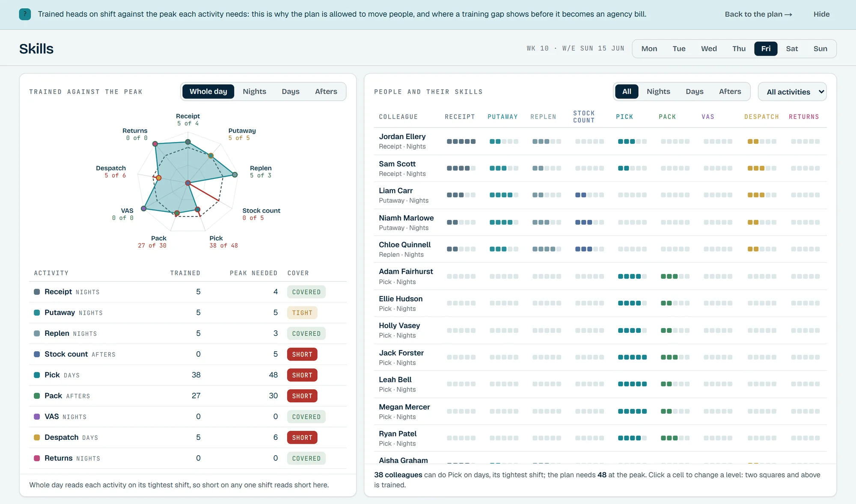Switch radar chart to Days shift
856x504 pixels.
tap(291, 92)
